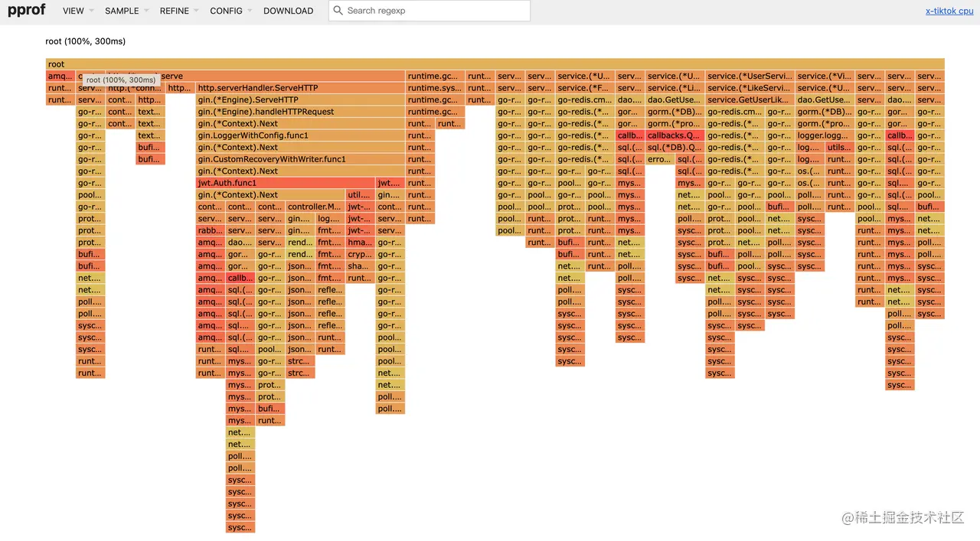The image size is (980, 541).
Task: Select the root frame of the flame graph
Action: (x=495, y=64)
